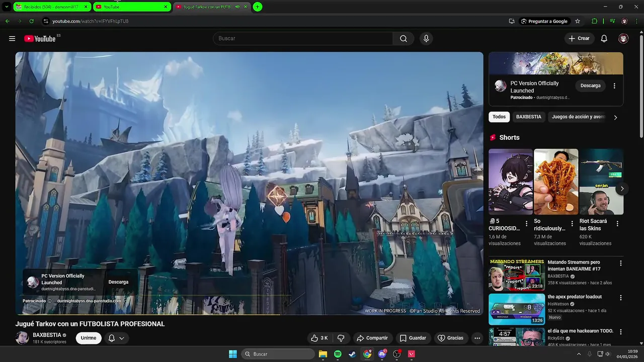
Task: Click Preguntar a Google button
Action: [x=544, y=21]
